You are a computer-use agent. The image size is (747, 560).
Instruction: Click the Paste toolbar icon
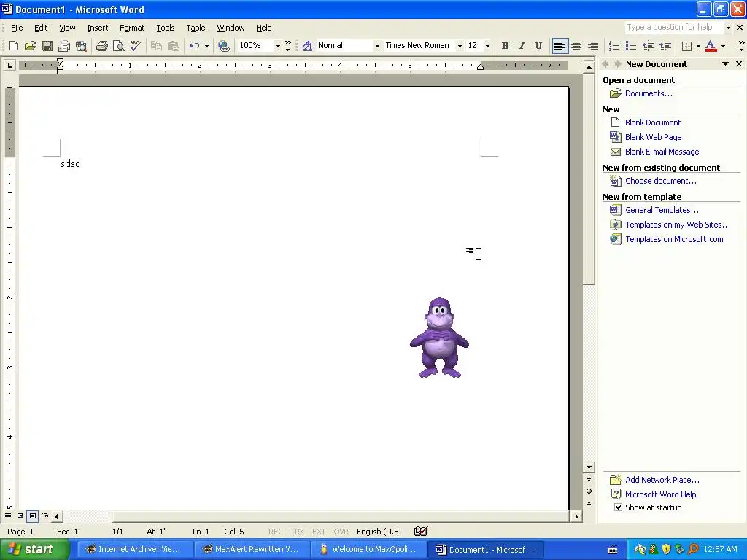point(174,46)
